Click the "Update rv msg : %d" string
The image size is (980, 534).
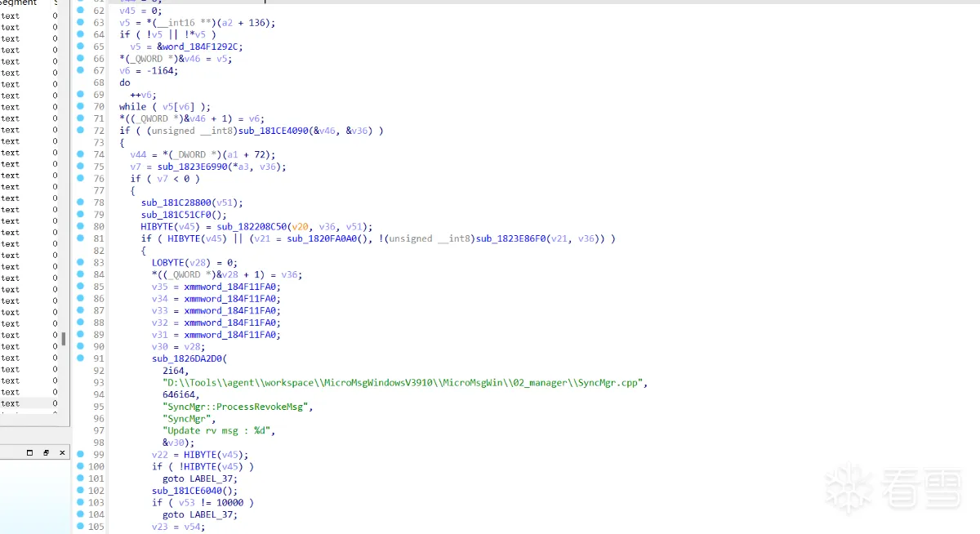[x=216, y=430]
